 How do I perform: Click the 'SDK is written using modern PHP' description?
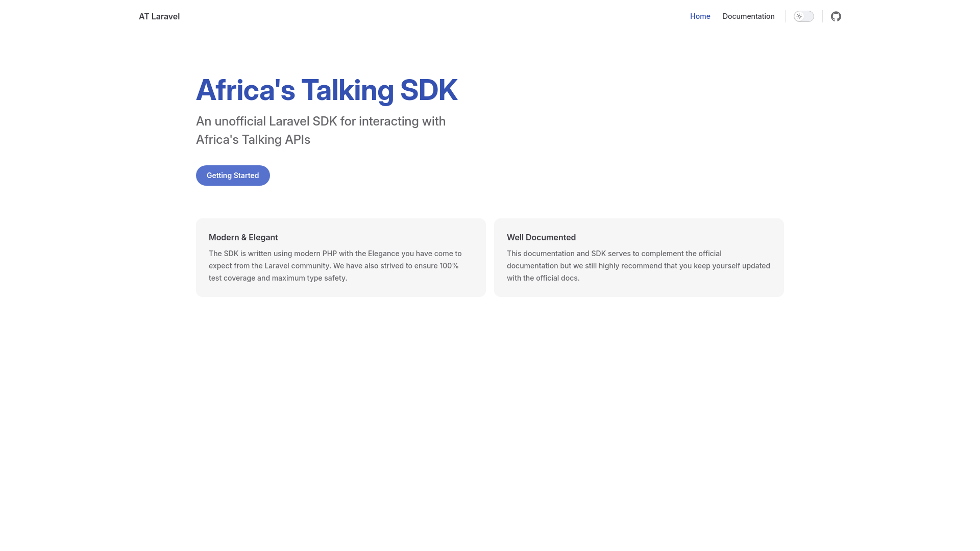[x=335, y=266]
